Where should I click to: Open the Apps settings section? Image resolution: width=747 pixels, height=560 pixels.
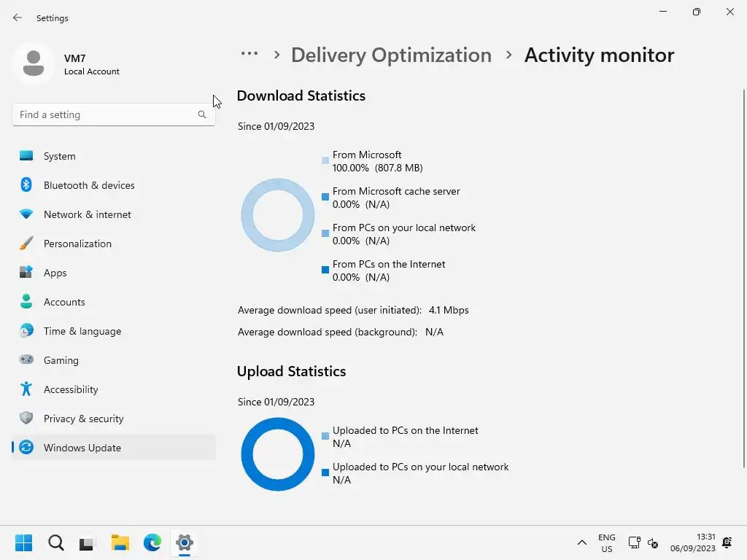coord(55,273)
